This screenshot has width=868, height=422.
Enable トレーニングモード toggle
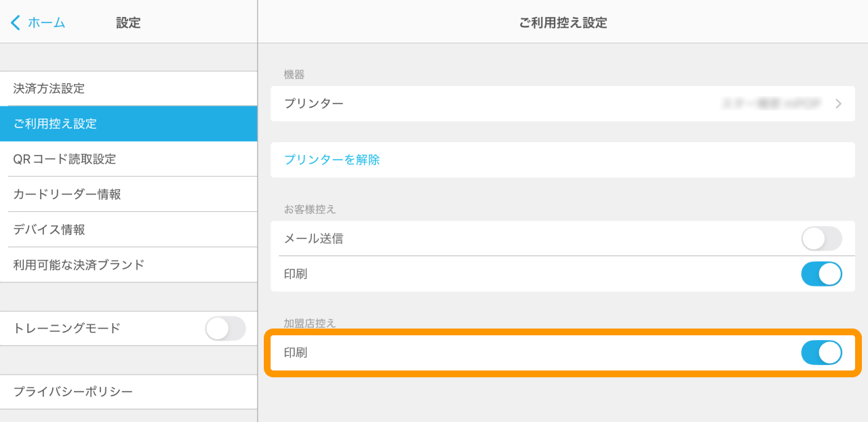[225, 329]
